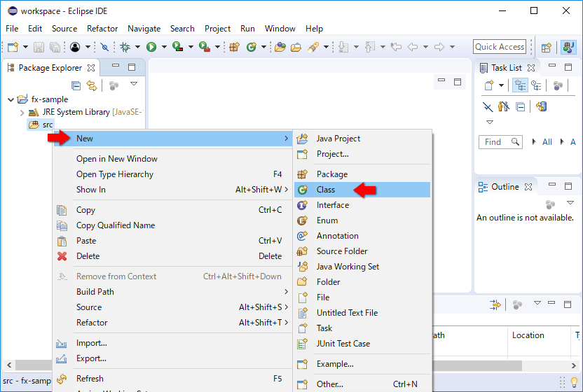Choose Java Project from the New submenu
The width and height of the screenshot is (583, 392).
tap(362, 139)
